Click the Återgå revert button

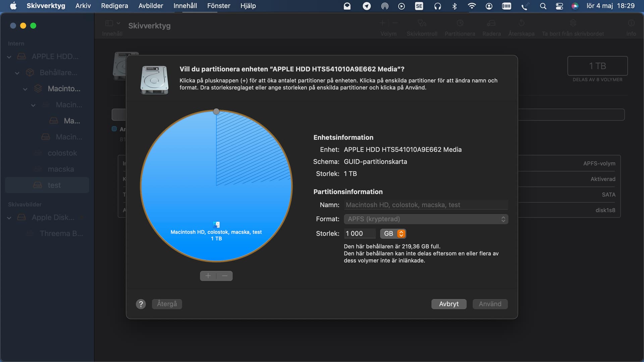tap(167, 304)
